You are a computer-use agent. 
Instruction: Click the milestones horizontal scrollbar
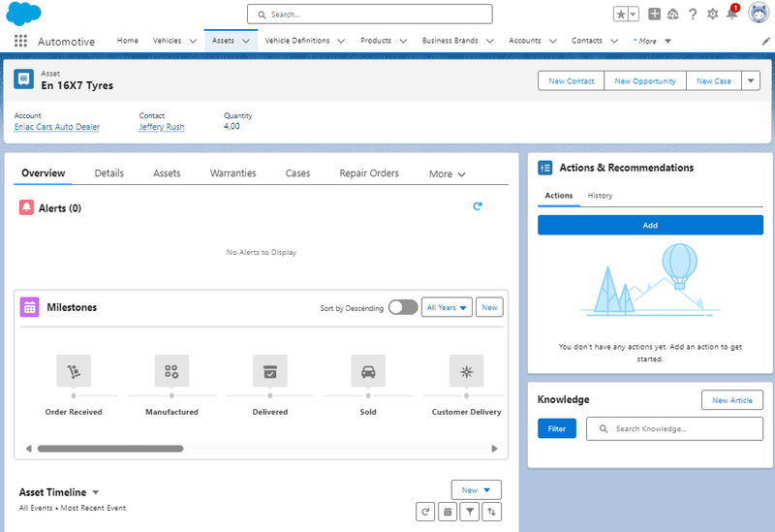pyautogui.click(x=110, y=449)
